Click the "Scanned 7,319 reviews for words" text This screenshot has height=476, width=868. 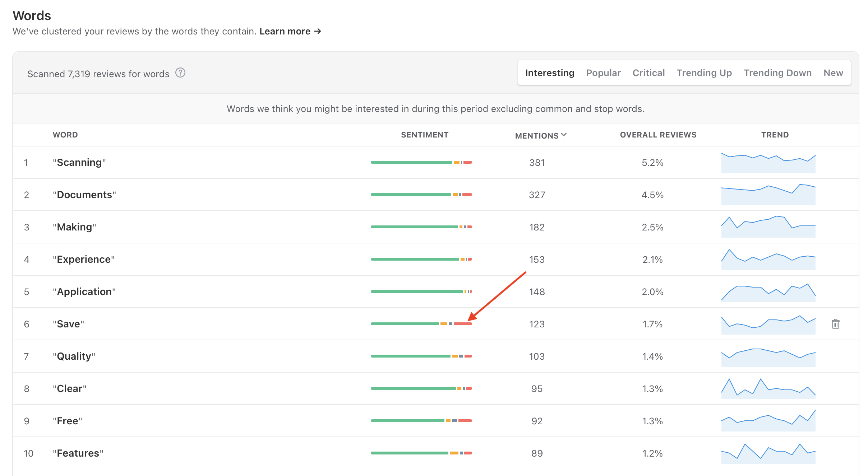(x=98, y=74)
